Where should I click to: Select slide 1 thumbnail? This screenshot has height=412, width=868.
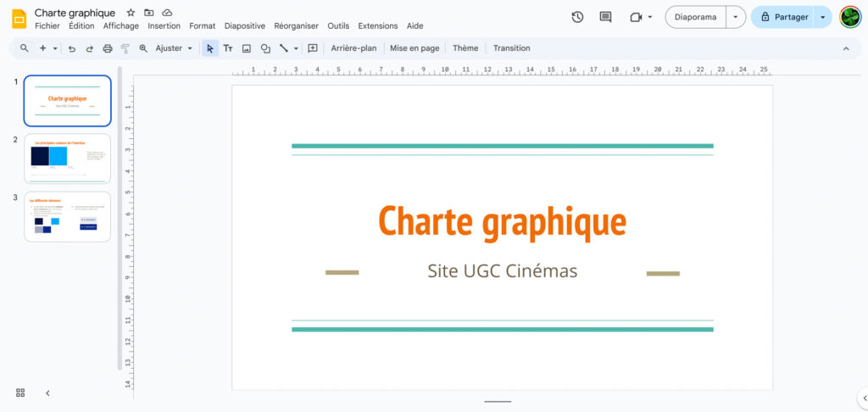click(x=68, y=101)
